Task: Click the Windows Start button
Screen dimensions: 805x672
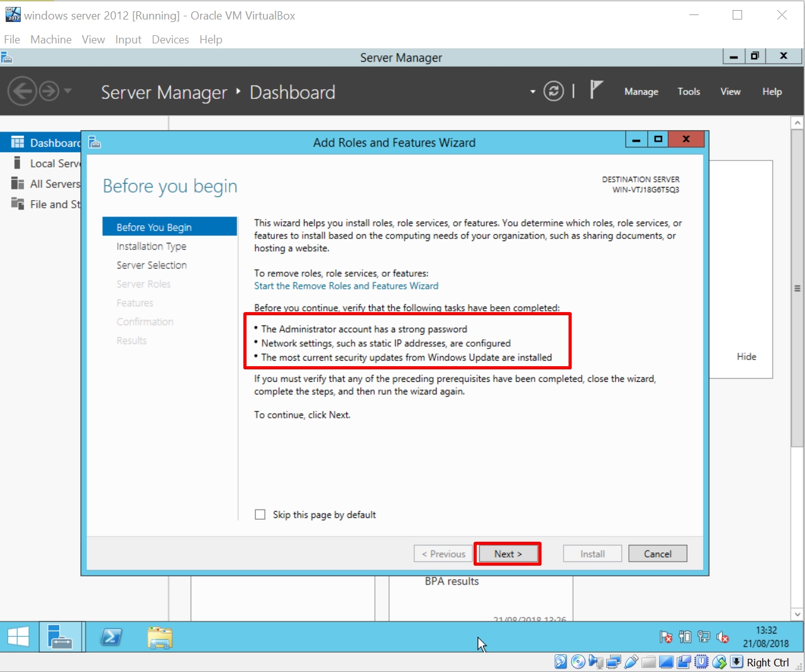Action: click(18, 637)
